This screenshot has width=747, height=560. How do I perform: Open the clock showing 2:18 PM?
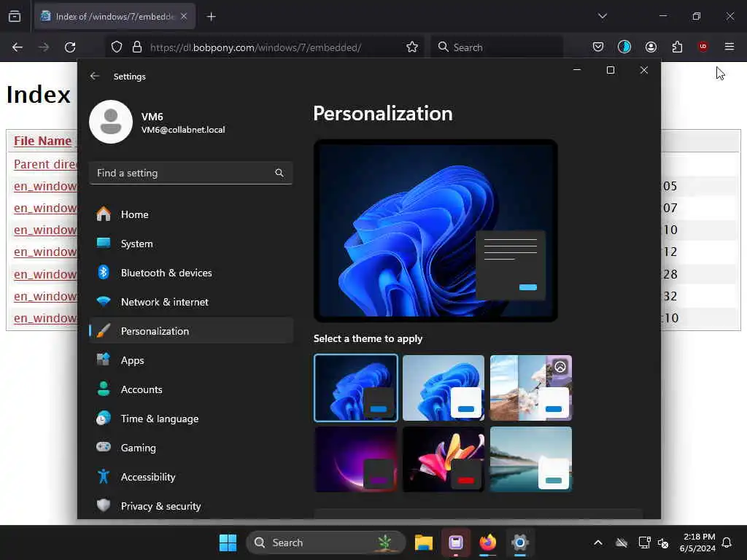[x=697, y=542]
